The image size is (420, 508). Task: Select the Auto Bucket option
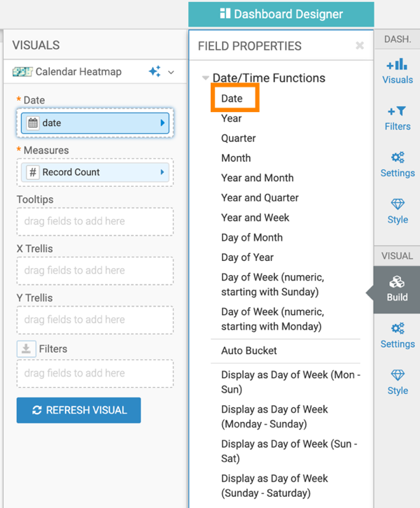coord(249,351)
